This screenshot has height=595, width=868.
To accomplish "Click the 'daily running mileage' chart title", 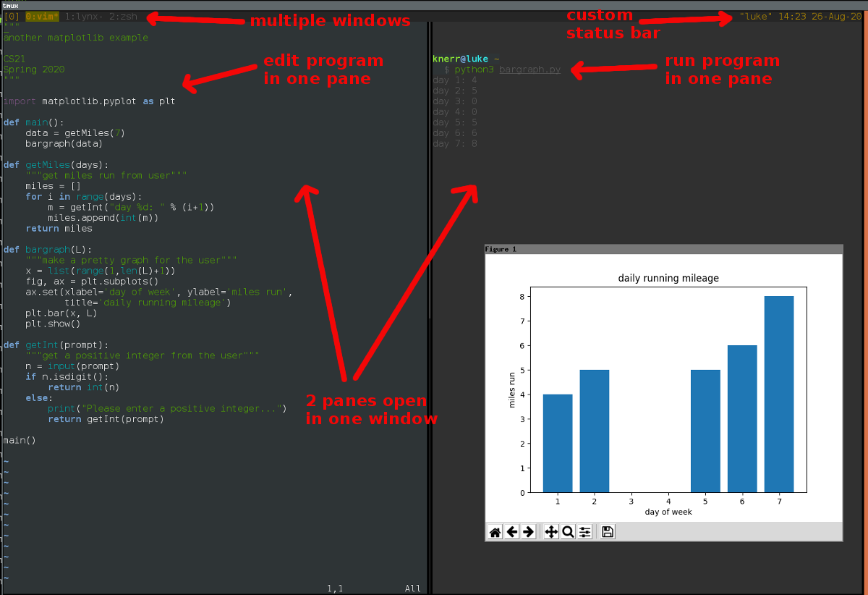I will [668, 278].
